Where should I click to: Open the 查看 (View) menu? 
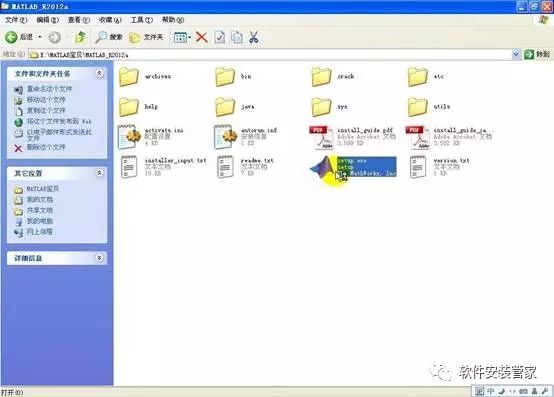click(79, 20)
